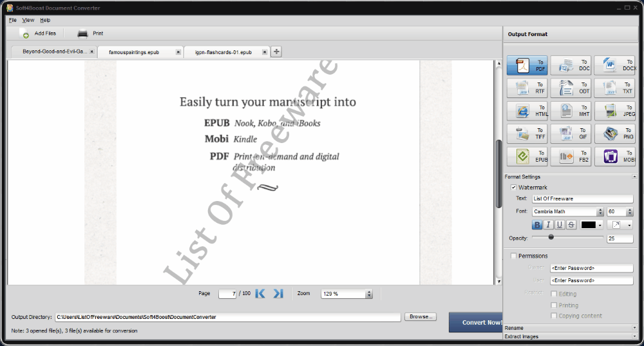This screenshot has height=346, width=644.
Task: Open the font size stepper
Action: click(630, 211)
